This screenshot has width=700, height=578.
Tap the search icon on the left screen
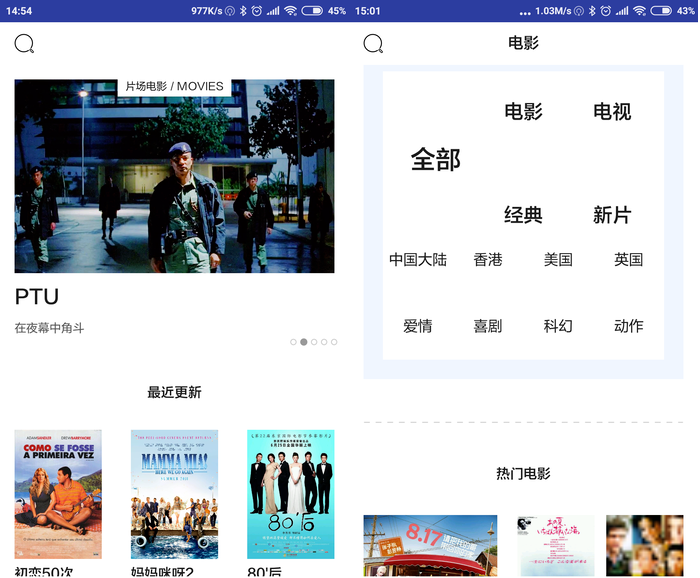point(24,44)
